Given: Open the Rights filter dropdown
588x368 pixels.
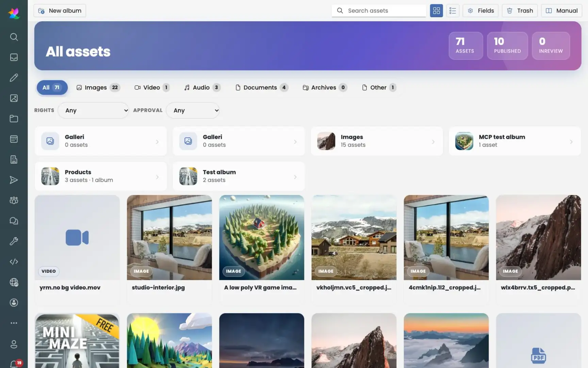Looking at the screenshot, I should pos(93,110).
